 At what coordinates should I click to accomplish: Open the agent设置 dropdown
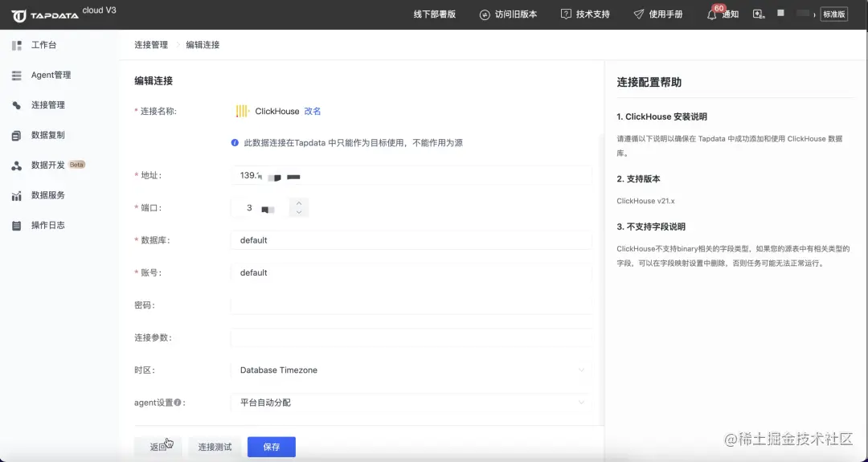click(x=411, y=403)
